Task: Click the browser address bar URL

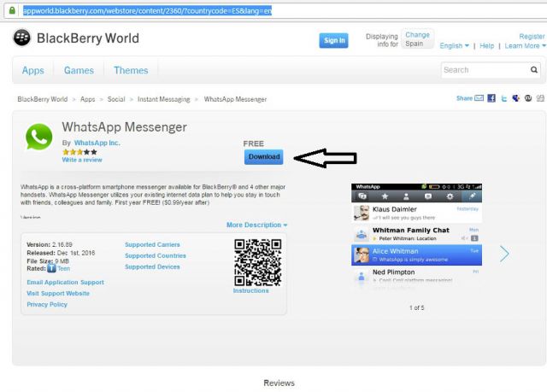Action: (x=147, y=11)
